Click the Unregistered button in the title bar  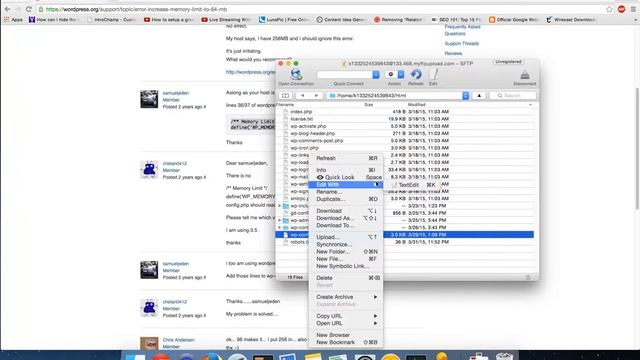click(508, 62)
